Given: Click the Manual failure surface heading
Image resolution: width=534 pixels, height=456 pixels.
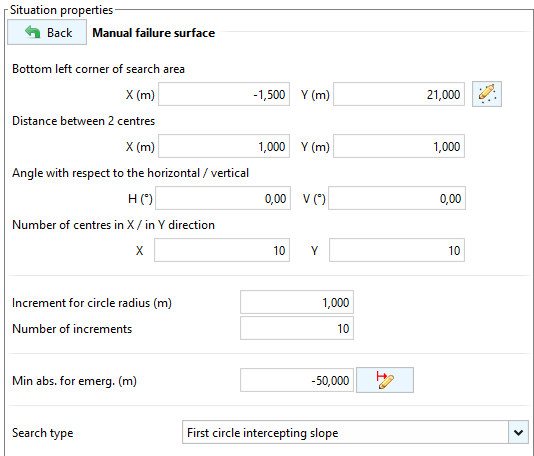Looking at the screenshot, I should click(154, 33).
